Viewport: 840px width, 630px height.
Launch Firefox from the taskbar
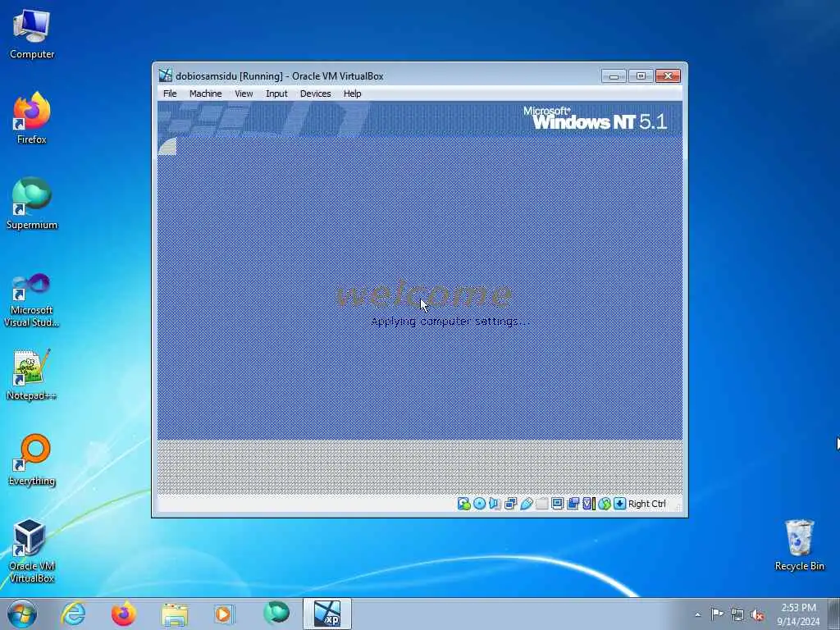124,614
